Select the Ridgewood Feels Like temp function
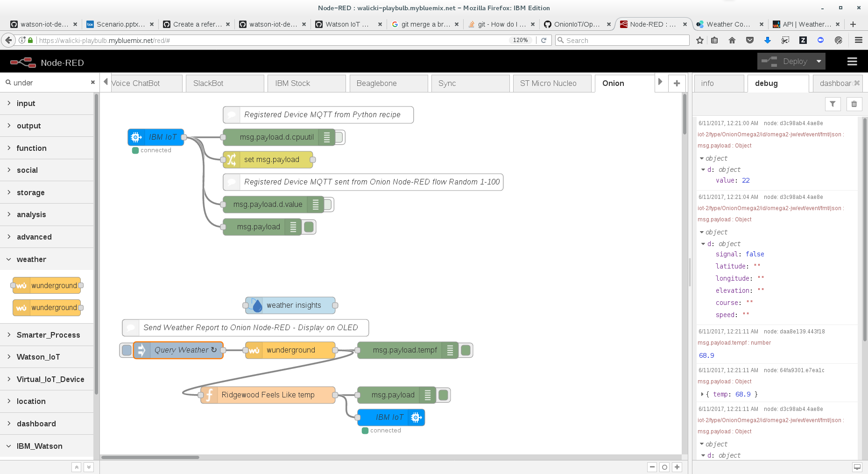 point(268,395)
